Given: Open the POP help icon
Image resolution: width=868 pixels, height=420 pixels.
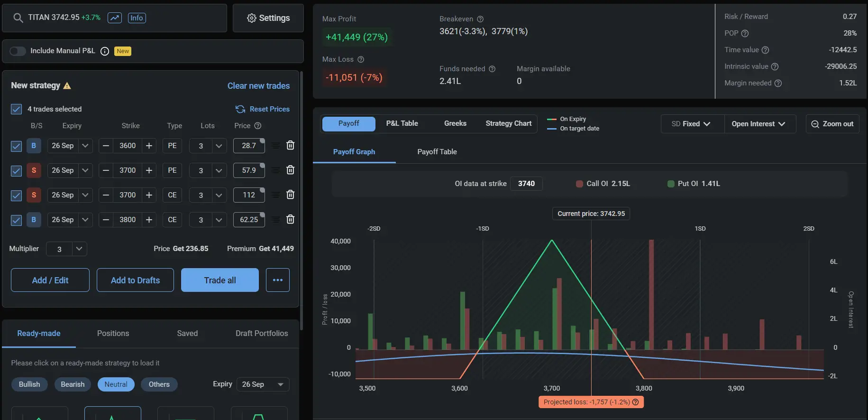Looking at the screenshot, I should tap(745, 33).
